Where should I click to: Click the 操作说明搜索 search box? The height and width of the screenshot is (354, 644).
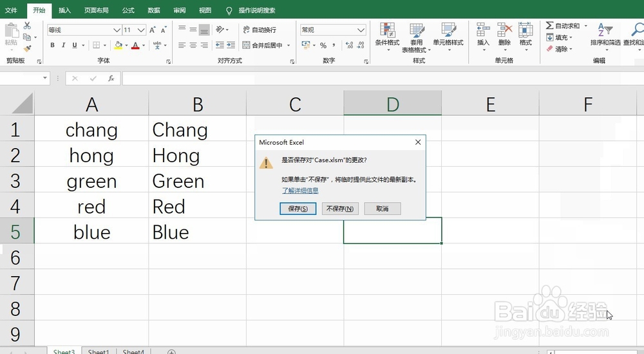(x=257, y=10)
